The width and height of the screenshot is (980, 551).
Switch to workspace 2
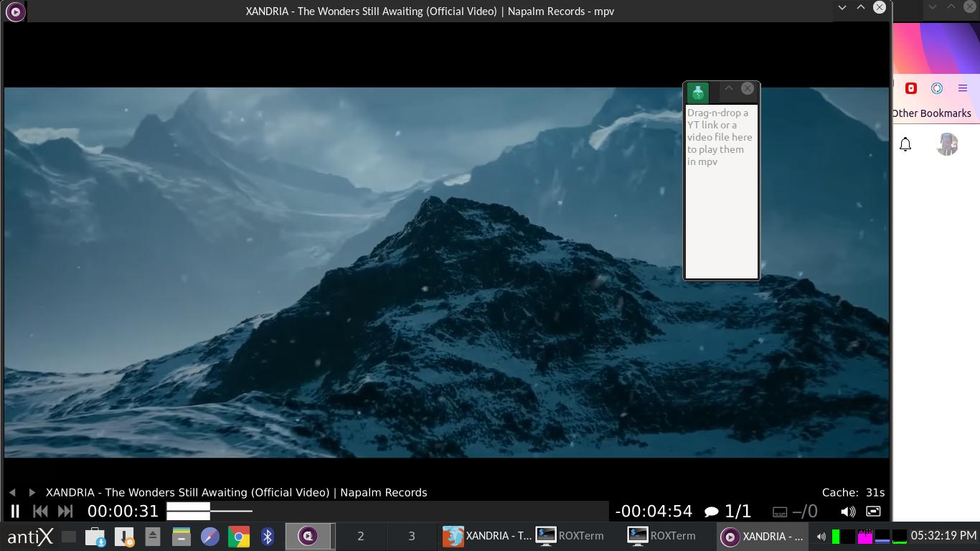(361, 536)
